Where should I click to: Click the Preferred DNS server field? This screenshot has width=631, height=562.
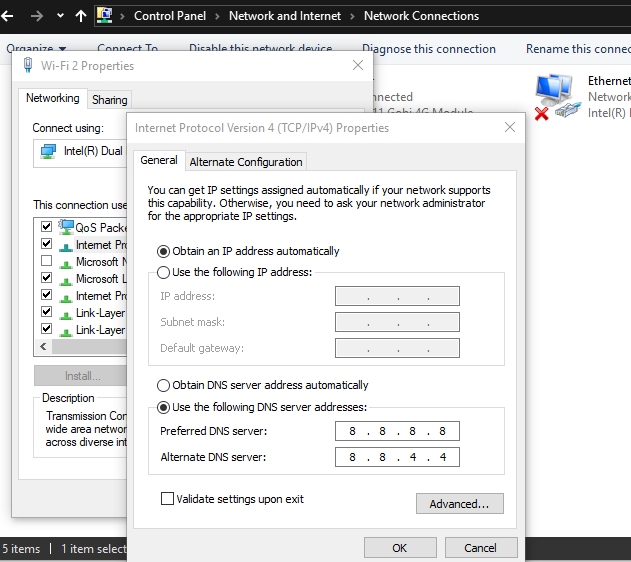pyautogui.click(x=397, y=431)
